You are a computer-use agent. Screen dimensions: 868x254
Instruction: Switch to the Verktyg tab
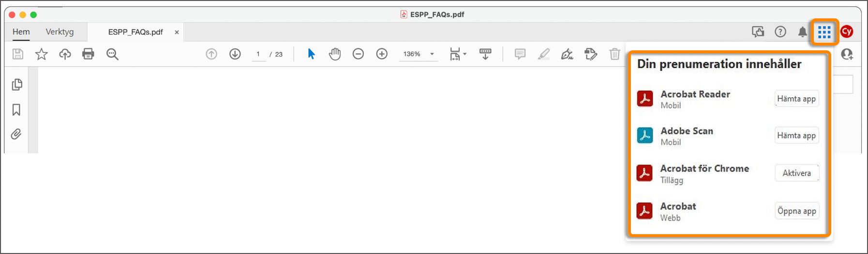pos(60,32)
